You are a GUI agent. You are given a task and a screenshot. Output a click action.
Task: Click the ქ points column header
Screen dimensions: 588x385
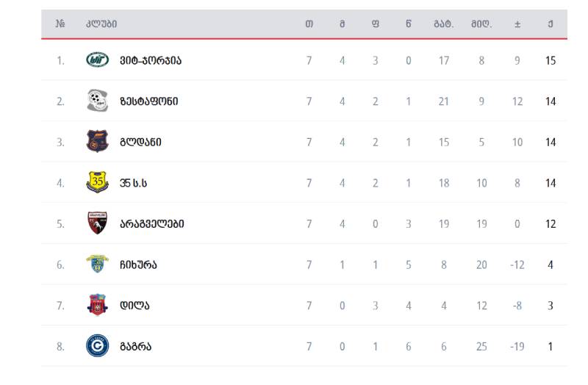551,24
